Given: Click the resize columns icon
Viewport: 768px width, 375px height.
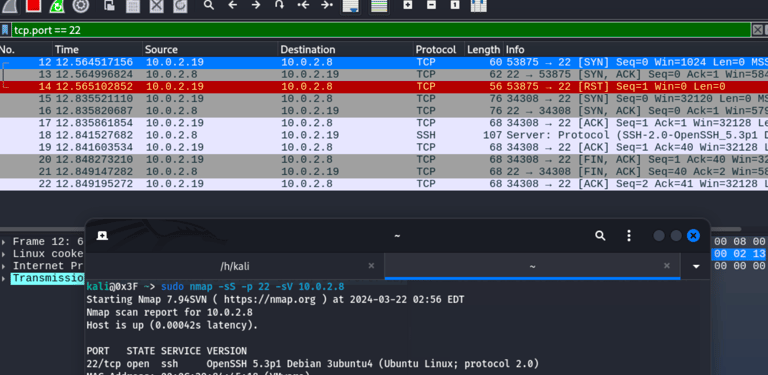Looking at the screenshot, I should [x=479, y=5].
